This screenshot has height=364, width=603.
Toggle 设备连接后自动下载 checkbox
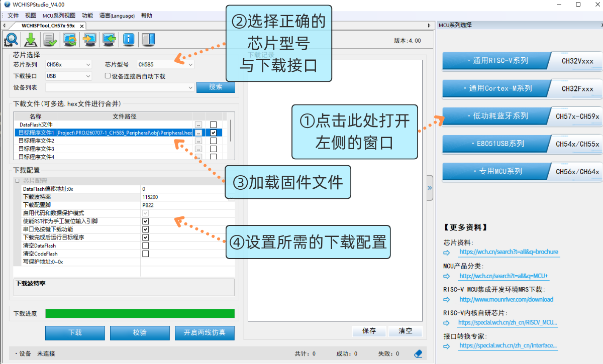pos(108,76)
